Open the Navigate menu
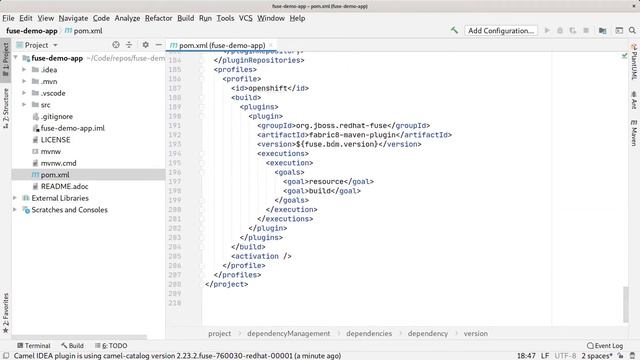The image size is (640, 360). (x=73, y=18)
